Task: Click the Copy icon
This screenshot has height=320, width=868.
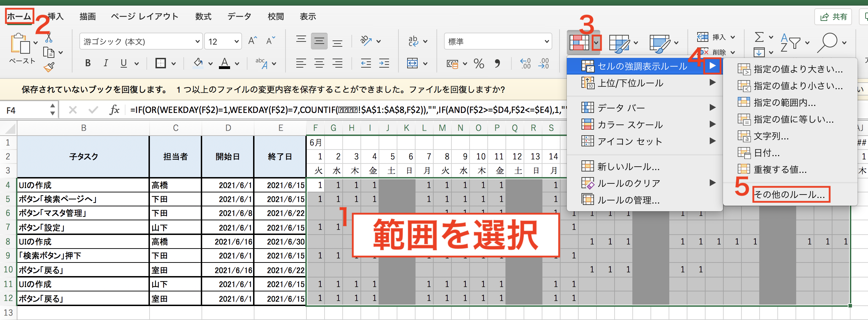Action: 49,53
